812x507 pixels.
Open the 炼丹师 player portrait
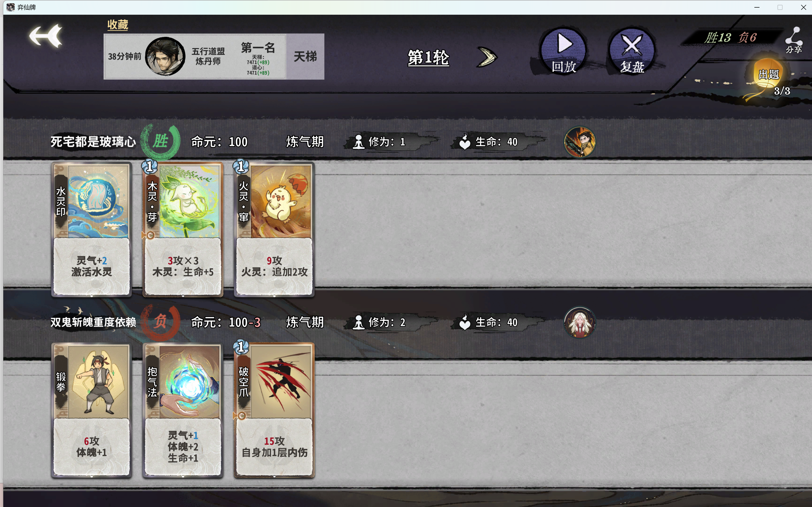165,56
